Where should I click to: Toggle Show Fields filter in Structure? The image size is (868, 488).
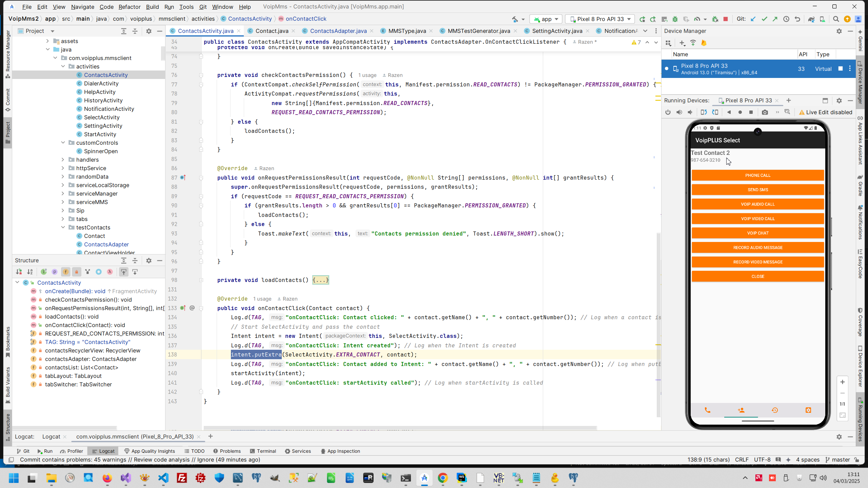(x=65, y=272)
